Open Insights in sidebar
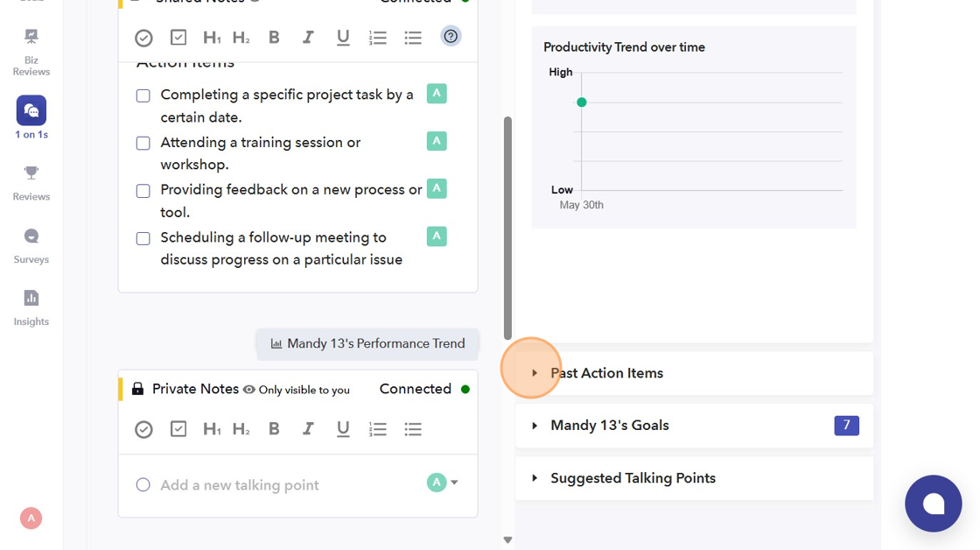 (x=31, y=307)
